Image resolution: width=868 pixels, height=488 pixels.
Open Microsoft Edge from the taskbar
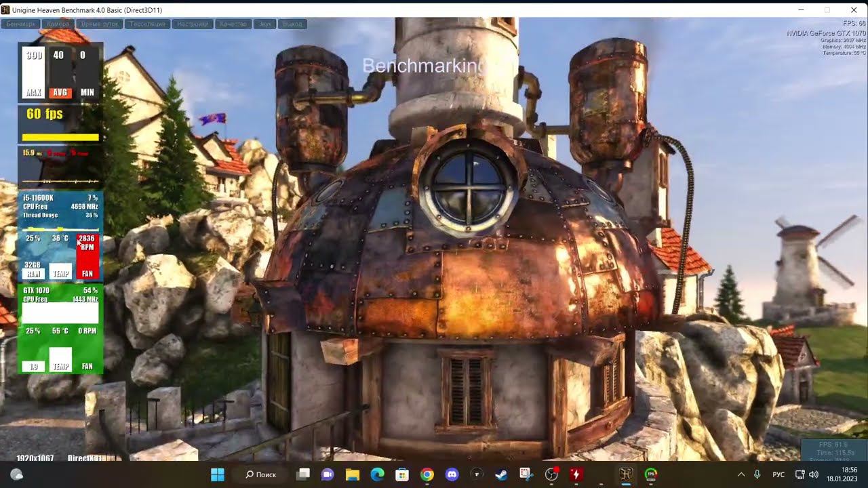[378, 474]
